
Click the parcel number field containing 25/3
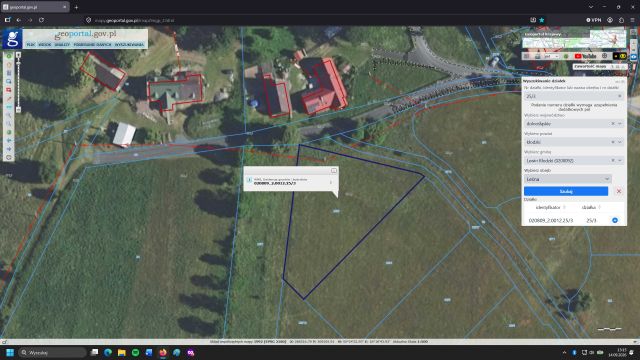pos(573,96)
